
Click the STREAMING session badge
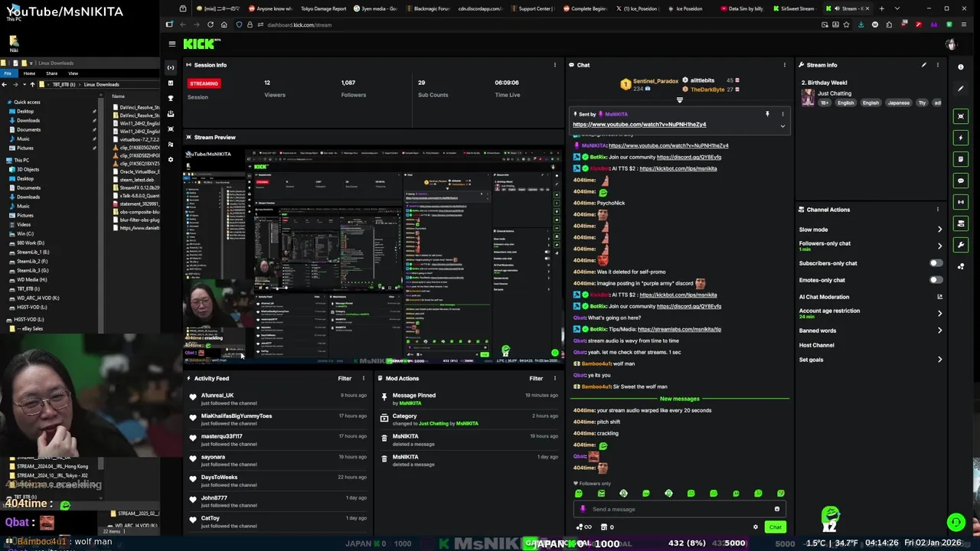pos(204,83)
